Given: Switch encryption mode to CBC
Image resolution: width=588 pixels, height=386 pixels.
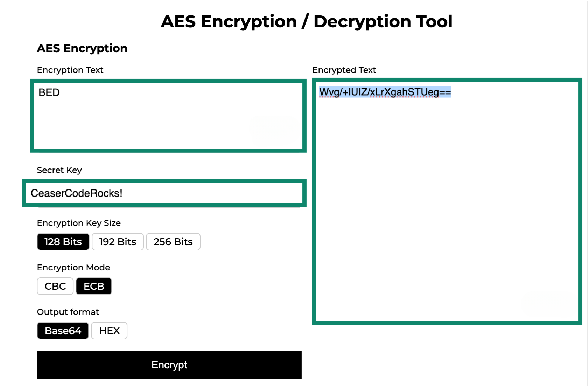Looking at the screenshot, I should click(55, 286).
